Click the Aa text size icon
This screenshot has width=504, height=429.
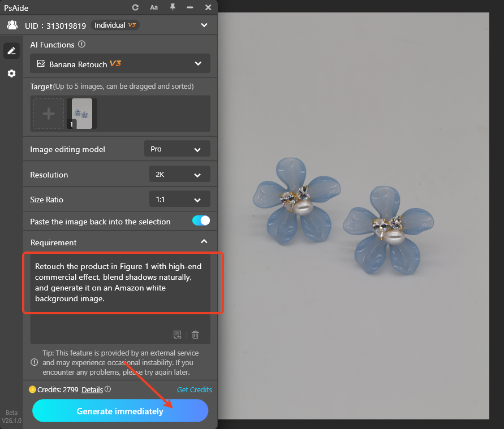coord(154,7)
